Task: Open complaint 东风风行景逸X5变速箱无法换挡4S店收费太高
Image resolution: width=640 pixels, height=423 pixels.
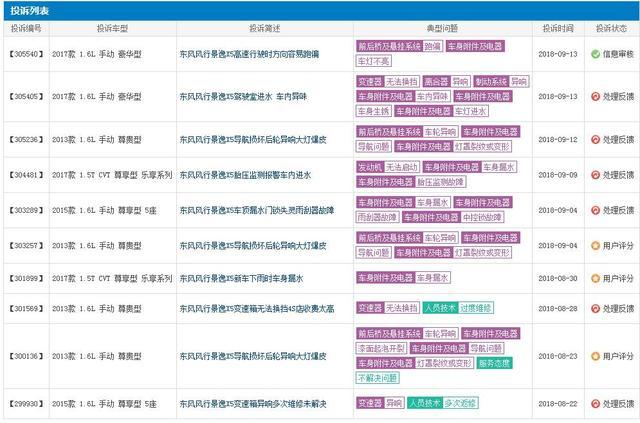Action: pyautogui.click(x=257, y=309)
